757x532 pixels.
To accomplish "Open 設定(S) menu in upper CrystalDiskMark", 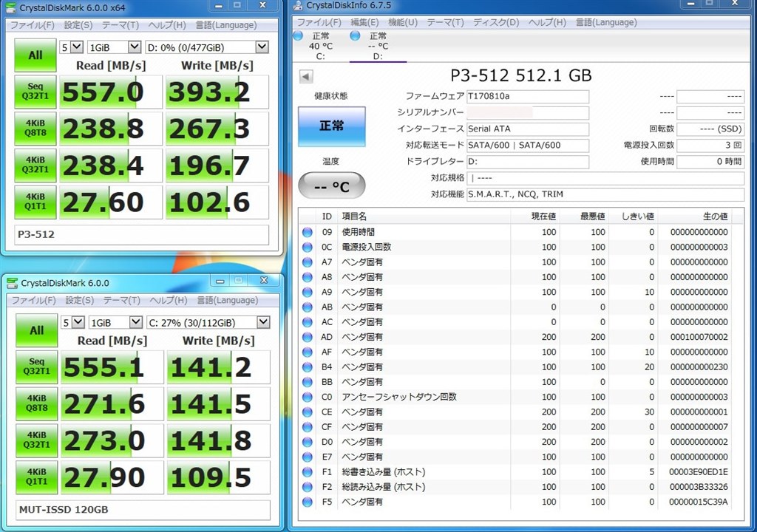I will (78, 25).
